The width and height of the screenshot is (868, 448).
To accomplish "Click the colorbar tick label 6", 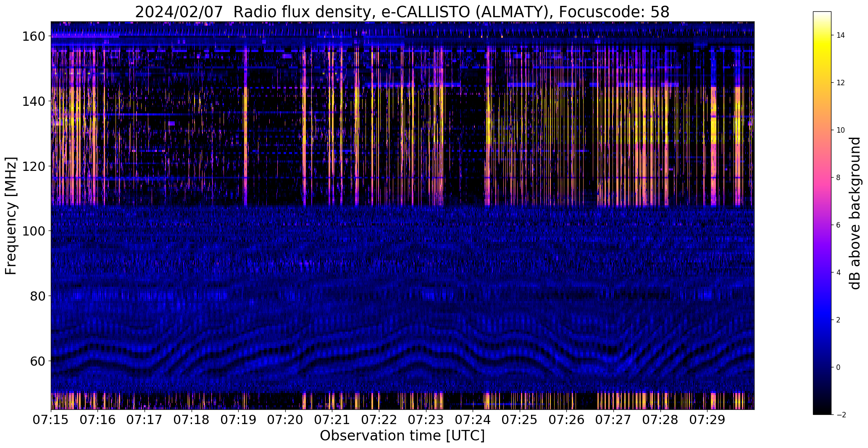I will click(839, 225).
